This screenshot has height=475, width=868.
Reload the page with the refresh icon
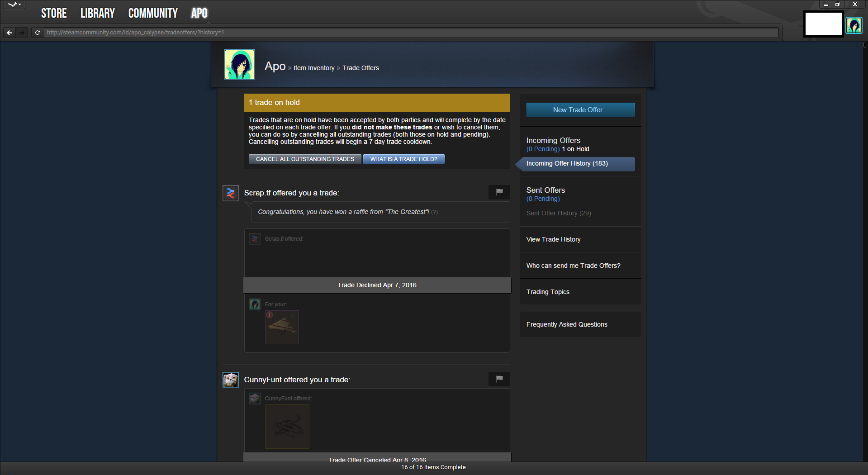[38, 33]
